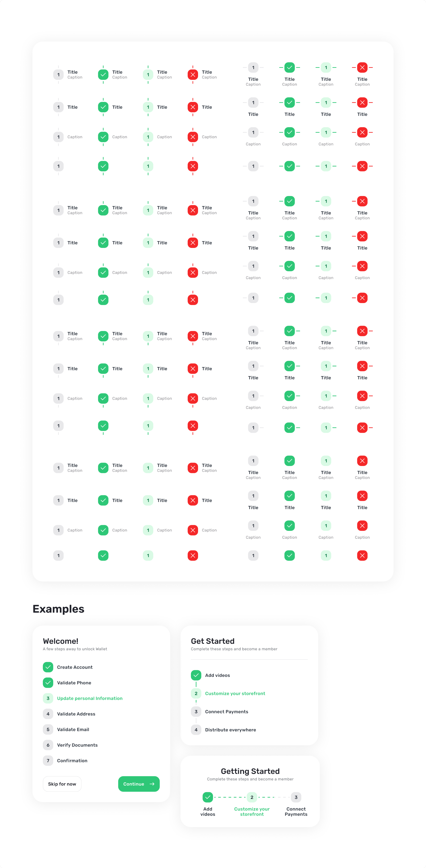Select step 4 badge beside Distribute everywhere

[196, 729]
